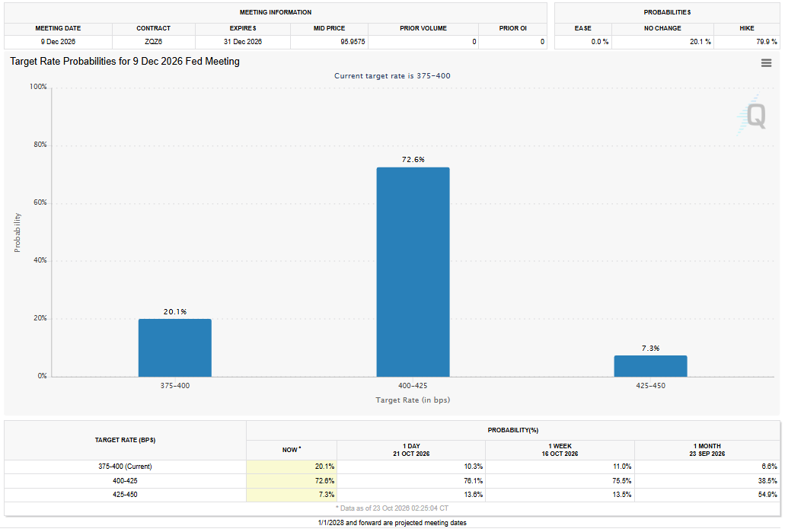Click the MEETING DATE column header
785x532 pixels.
(x=58, y=28)
